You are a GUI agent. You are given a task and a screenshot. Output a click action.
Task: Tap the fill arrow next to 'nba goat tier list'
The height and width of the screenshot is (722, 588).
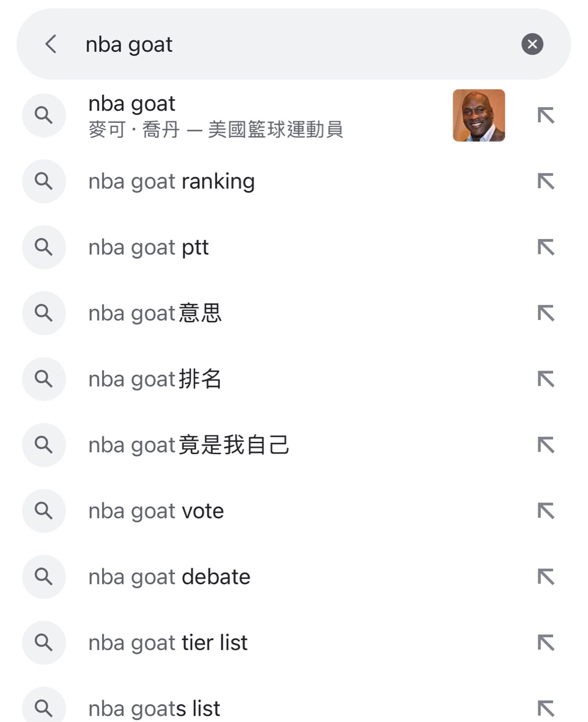545,643
